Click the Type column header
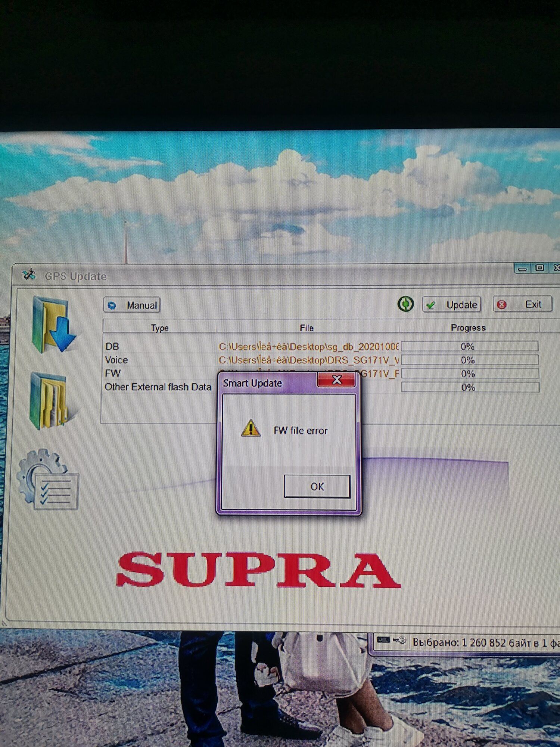Screen dimensions: 560x747 point(160,328)
